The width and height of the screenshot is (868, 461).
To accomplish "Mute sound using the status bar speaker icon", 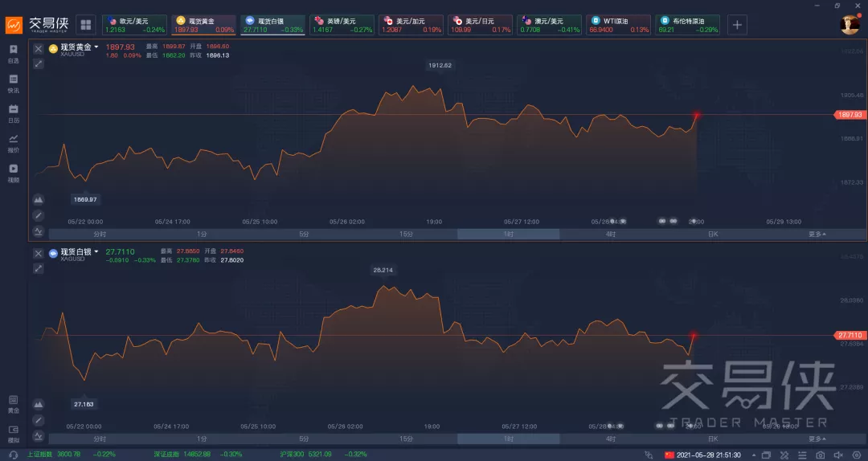I will coord(838,455).
